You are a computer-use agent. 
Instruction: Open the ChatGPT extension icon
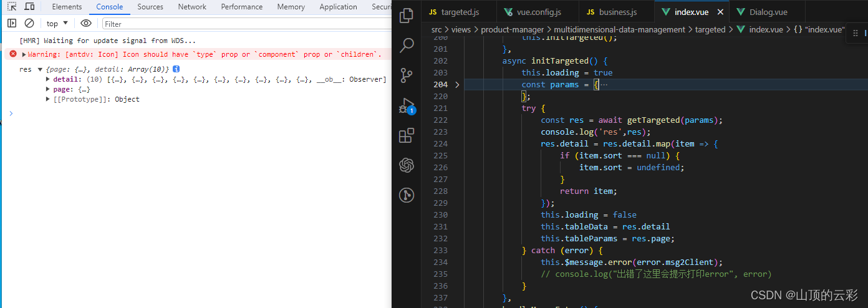pyautogui.click(x=407, y=165)
